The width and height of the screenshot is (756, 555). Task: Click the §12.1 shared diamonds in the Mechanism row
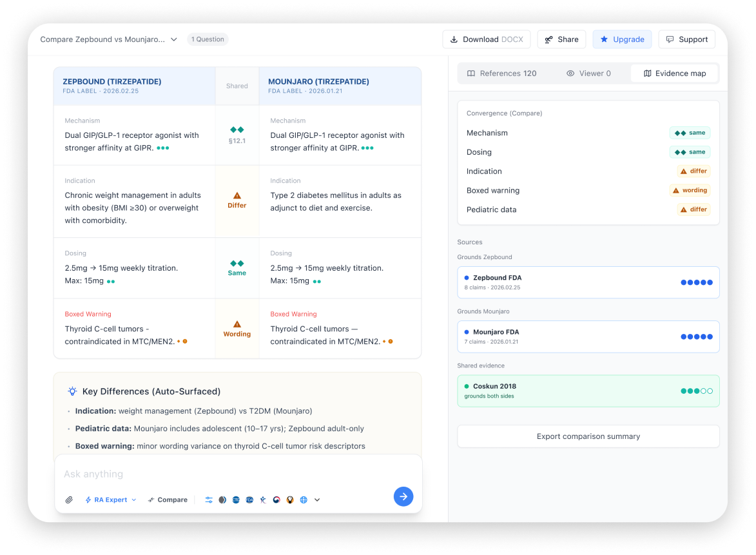point(237,130)
